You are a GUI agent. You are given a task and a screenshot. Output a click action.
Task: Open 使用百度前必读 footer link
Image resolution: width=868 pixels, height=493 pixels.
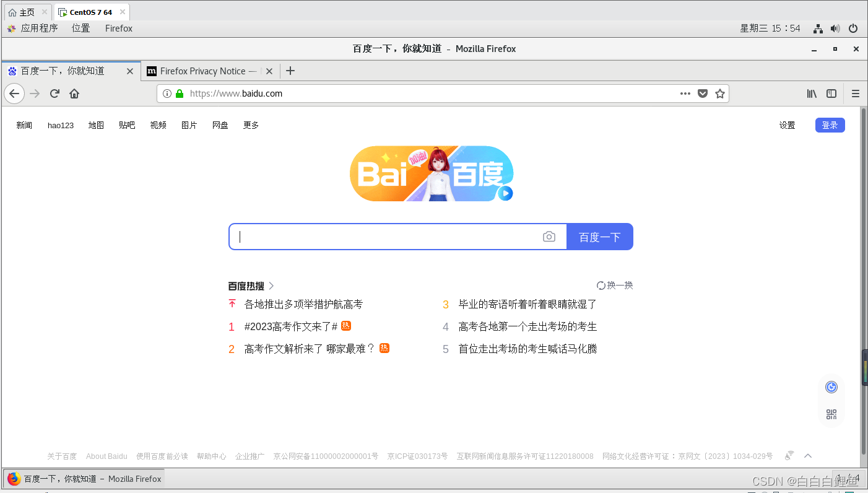click(162, 456)
